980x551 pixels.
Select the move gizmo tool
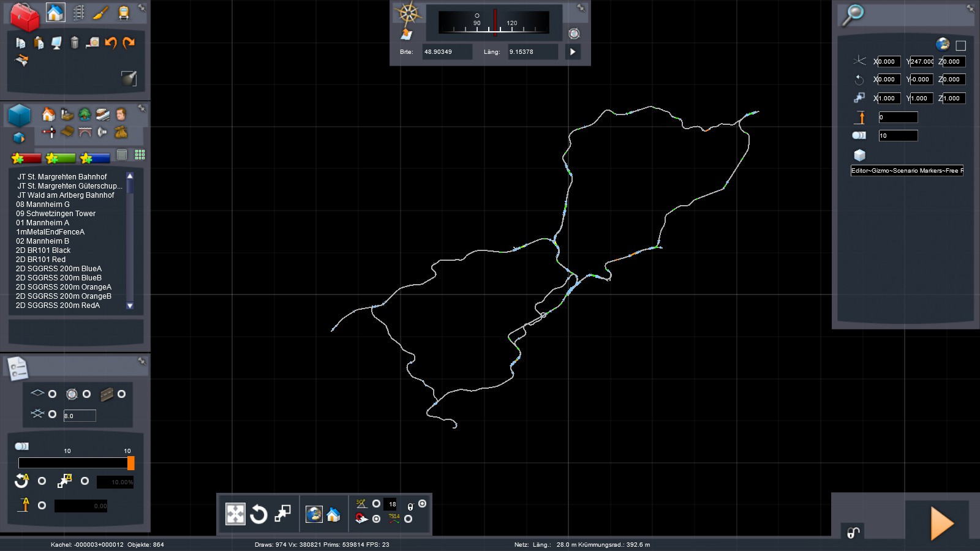point(235,514)
